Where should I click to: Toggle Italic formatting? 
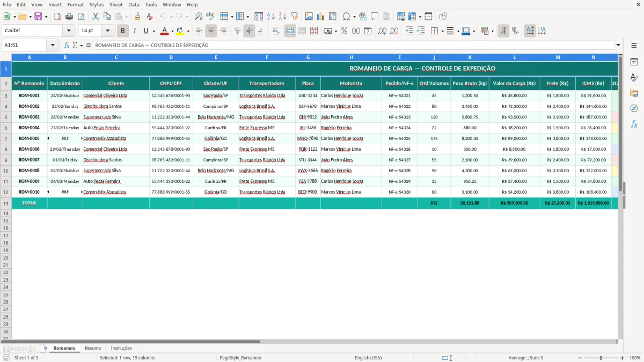134,31
